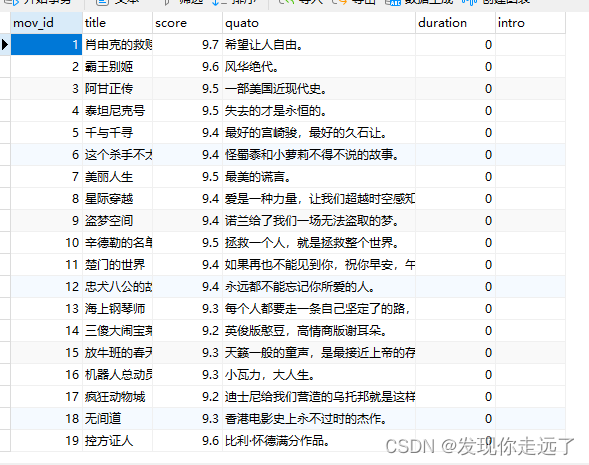Click the quato cell starting 拯救一个人
The height and width of the screenshot is (465, 589).
pos(319,243)
